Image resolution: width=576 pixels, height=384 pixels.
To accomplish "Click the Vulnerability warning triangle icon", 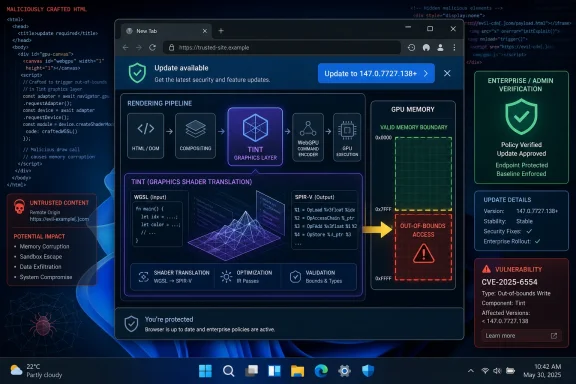I will click(486, 269).
